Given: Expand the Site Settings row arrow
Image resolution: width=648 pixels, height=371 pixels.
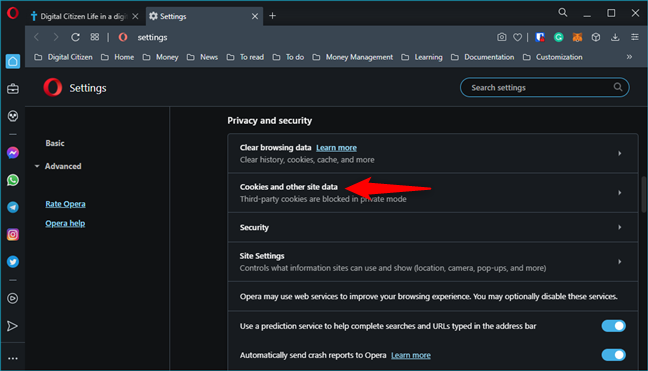Looking at the screenshot, I should (619, 262).
